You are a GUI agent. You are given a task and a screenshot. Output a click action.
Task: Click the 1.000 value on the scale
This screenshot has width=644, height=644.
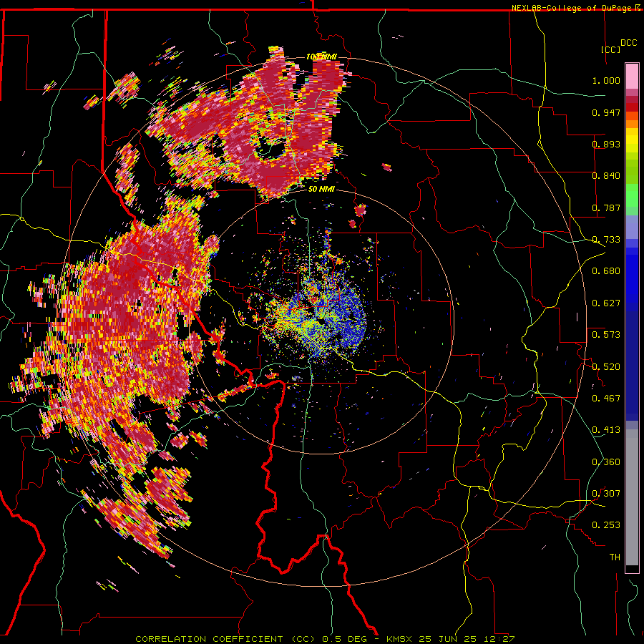[x=606, y=80]
